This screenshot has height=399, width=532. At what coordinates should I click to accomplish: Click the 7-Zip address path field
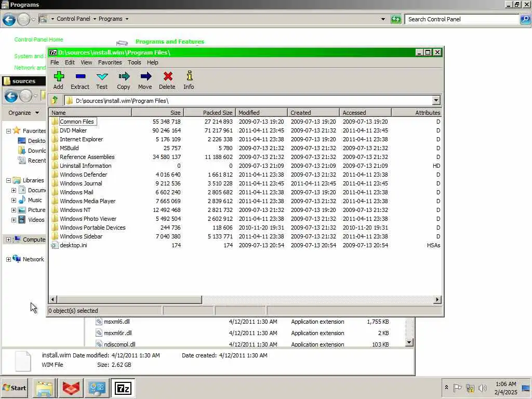[x=248, y=100]
